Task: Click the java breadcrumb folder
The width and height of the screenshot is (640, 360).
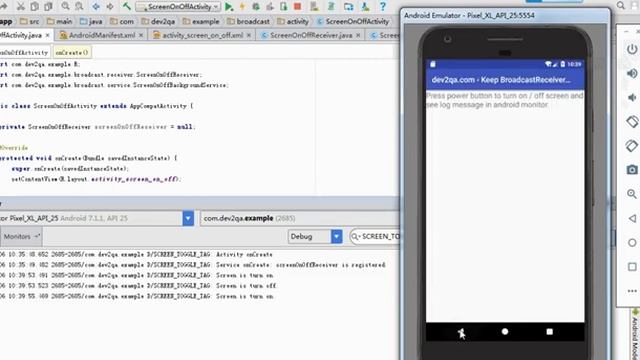Action: (91, 21)
